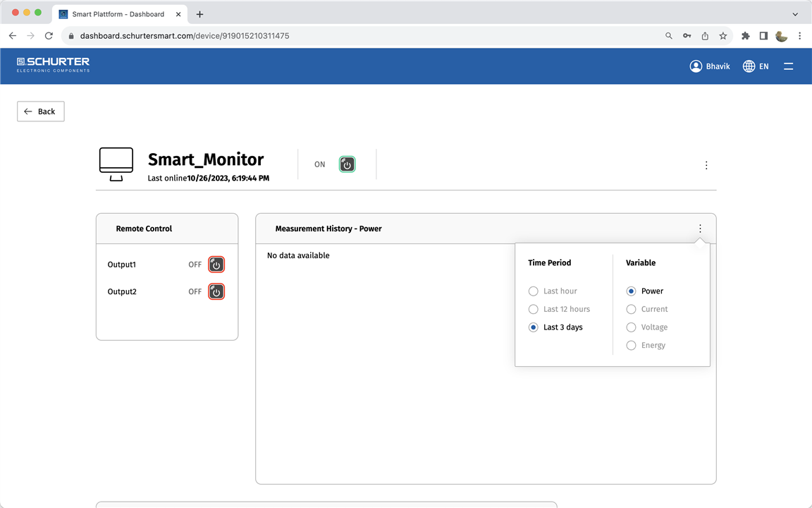Open Bhavik user profile

click(x=710, y=66)
